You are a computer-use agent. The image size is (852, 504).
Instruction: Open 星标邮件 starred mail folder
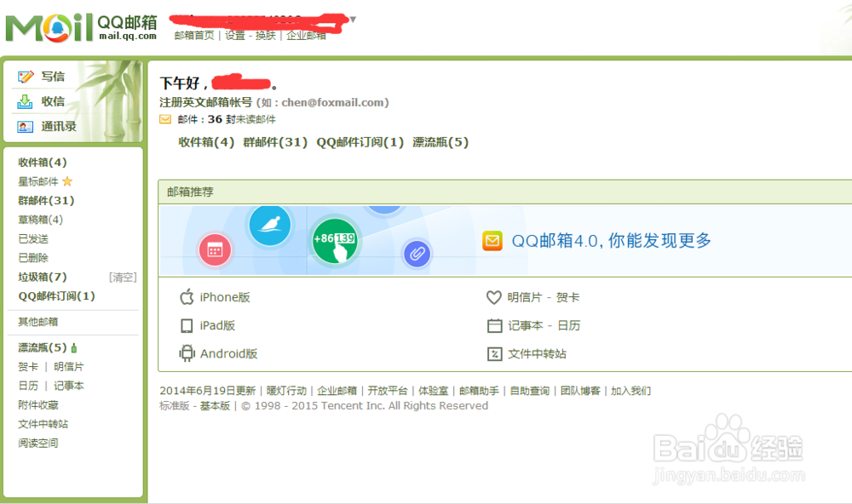click(x=38, y=181)
